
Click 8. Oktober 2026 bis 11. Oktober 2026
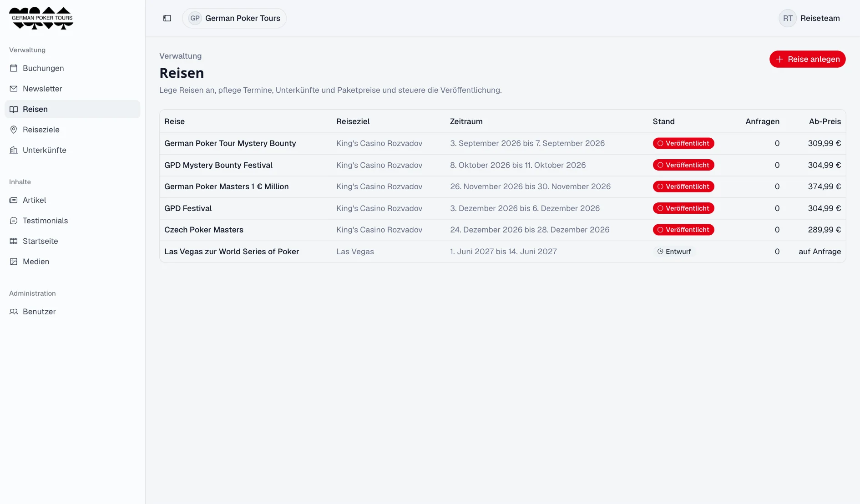tap(518, 165)
